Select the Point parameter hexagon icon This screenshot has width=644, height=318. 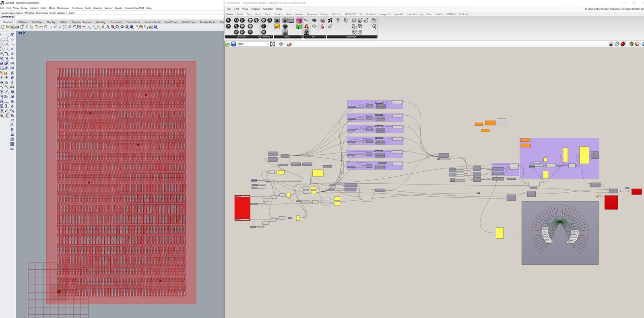[x=228, y=20]
